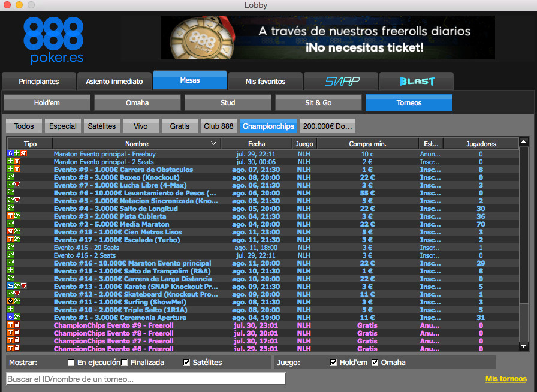Click the plus icon for Evento #15 Salto de Trampolim
The width and height of the screenshot is (537, 392).
[x=10, y=270]
